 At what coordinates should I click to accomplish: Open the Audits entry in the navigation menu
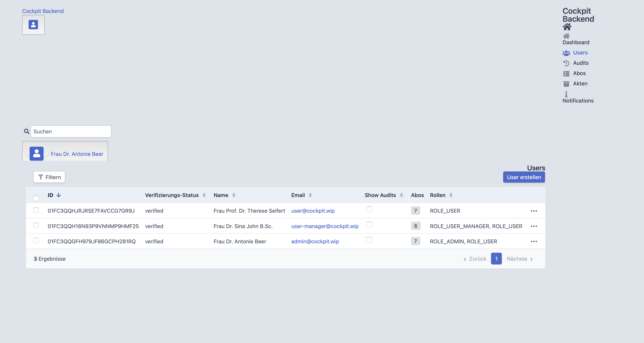581,63
